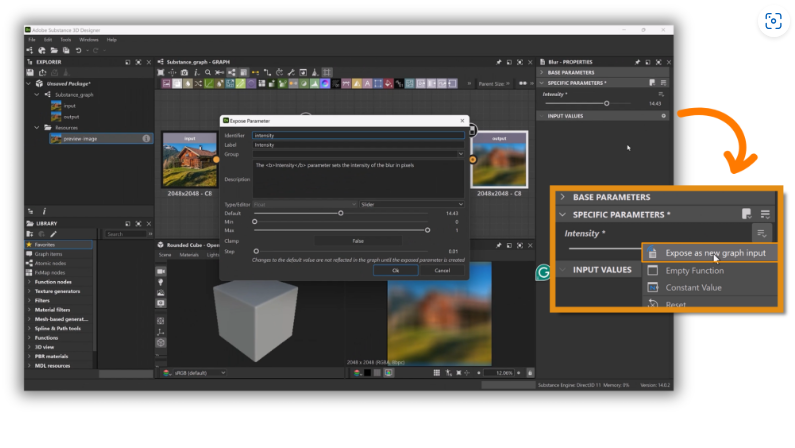Click the italic 'i' icon below Explorer tree
Screen dimensions: 795x448
pyautogui.click(x=44, y=211)
